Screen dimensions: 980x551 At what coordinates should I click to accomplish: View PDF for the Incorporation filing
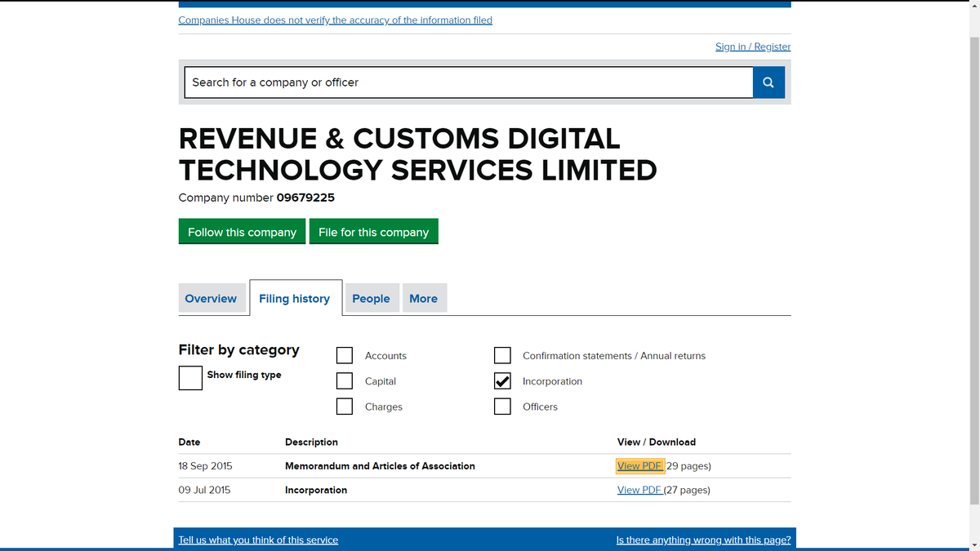pyautogui.click(x=639, y=490)
